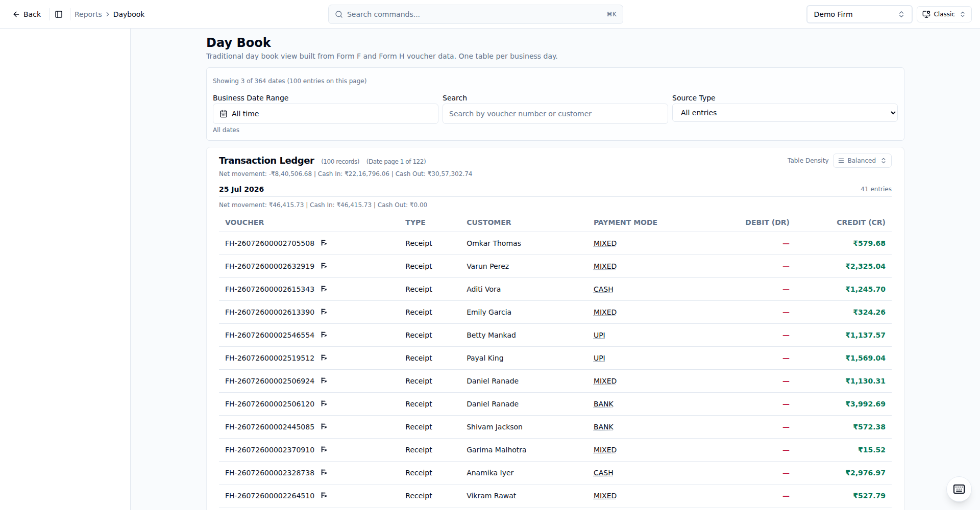Click the VOUCHER column header
This screenshot has height=510, width=980.
pos(244,222)
